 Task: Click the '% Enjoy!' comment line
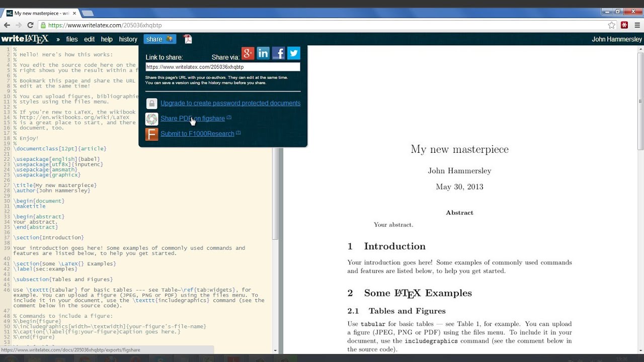(x=26, y=138)
